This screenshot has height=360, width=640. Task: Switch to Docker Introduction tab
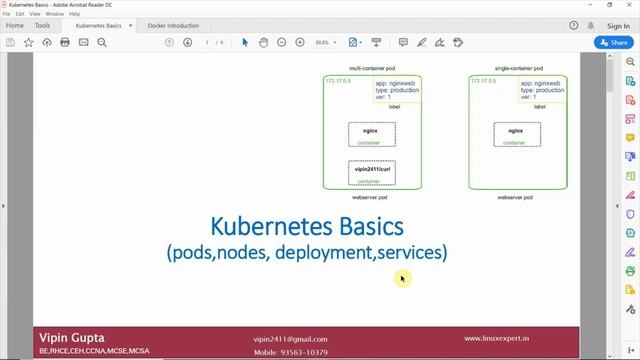pyautogui.click(x=173, y=25)
